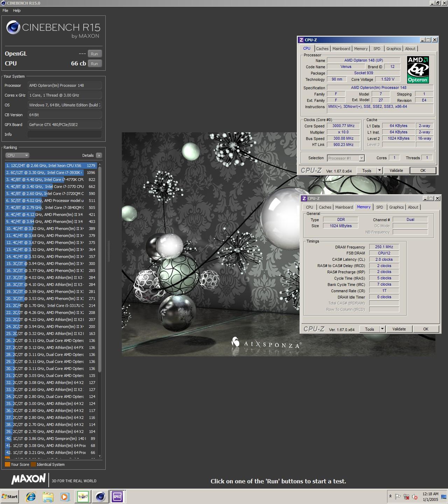This screenshot has height=504, width=448.
Task: Open the taskbar app next to Media Player
Action: tap(83, 496)
